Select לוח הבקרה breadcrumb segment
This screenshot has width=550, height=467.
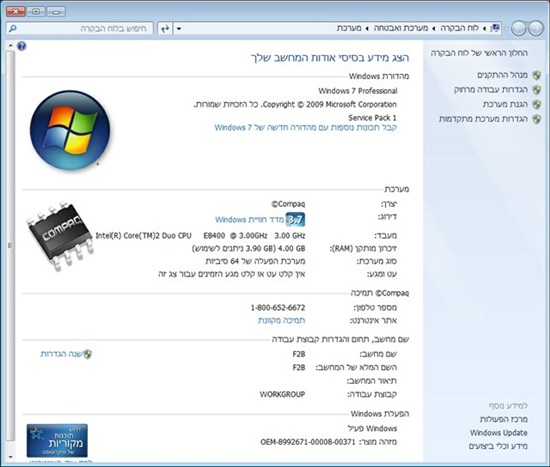[459, 28]
